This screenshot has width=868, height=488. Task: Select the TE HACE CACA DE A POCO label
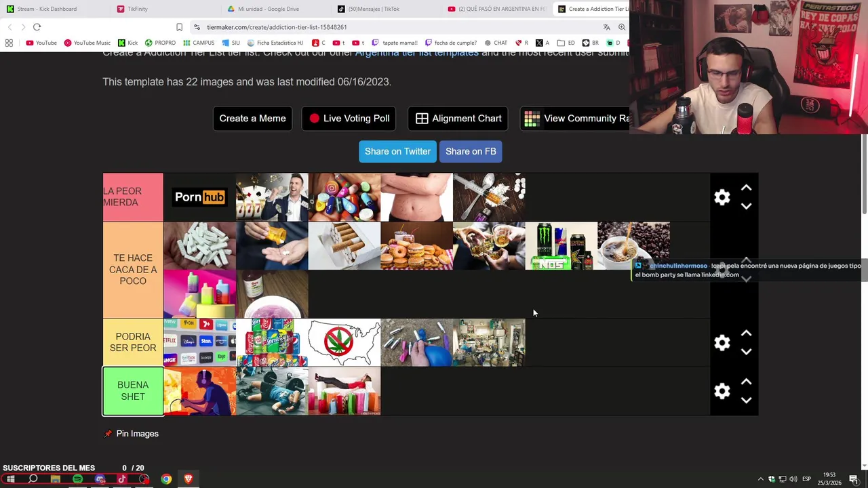pos(133,270)
